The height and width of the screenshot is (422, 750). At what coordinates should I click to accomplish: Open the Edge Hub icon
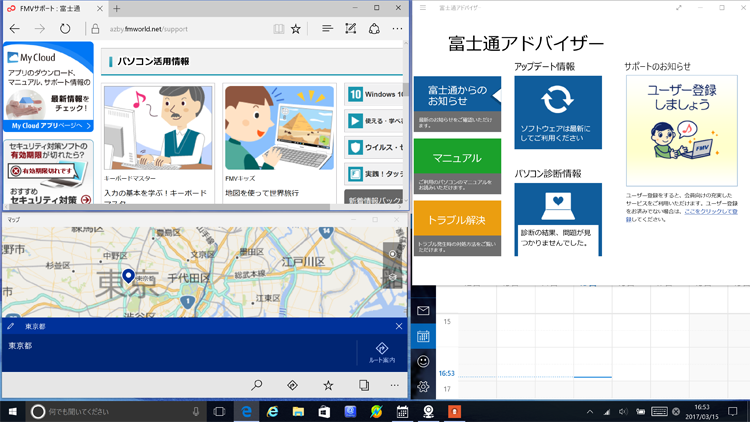[327, 29]
